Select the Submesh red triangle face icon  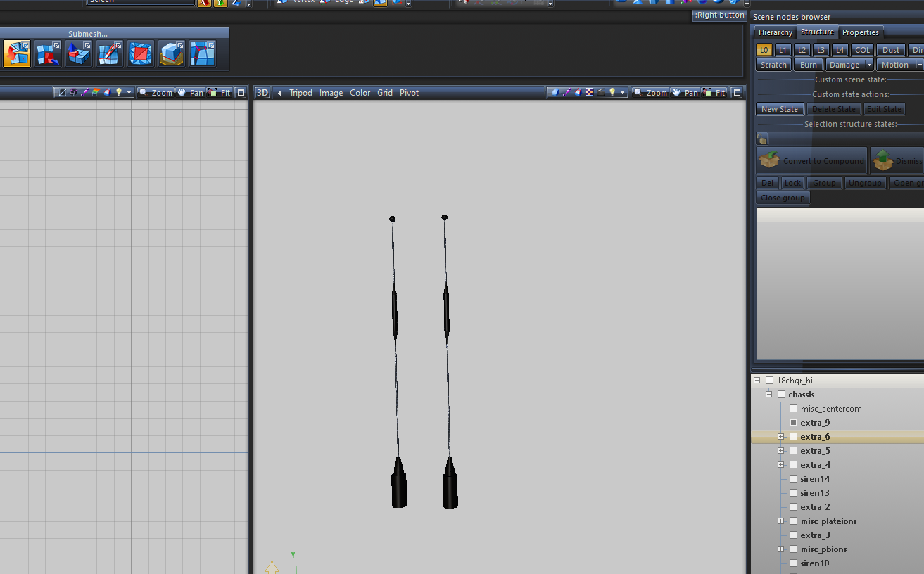click(141, 53)
